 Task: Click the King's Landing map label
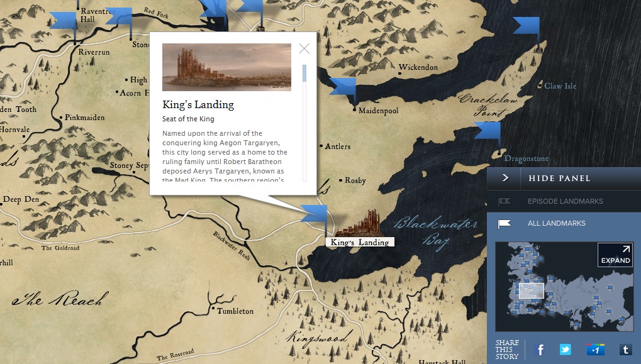pos(360,242)
